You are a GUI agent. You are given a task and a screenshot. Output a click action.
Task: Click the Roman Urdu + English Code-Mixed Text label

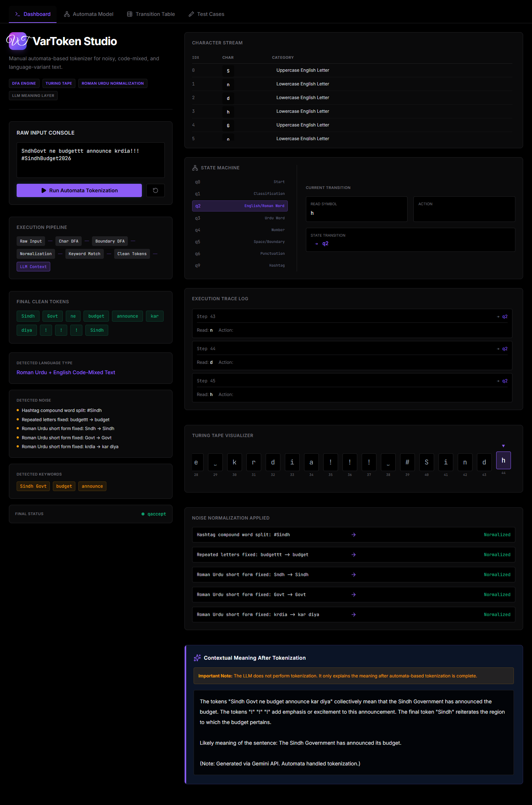point(66,372)
